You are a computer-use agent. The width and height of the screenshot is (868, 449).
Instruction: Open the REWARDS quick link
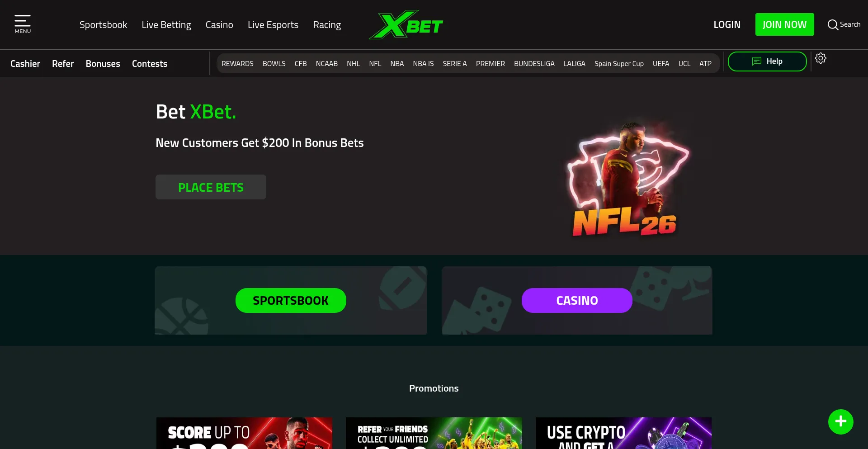click(237, 64)
